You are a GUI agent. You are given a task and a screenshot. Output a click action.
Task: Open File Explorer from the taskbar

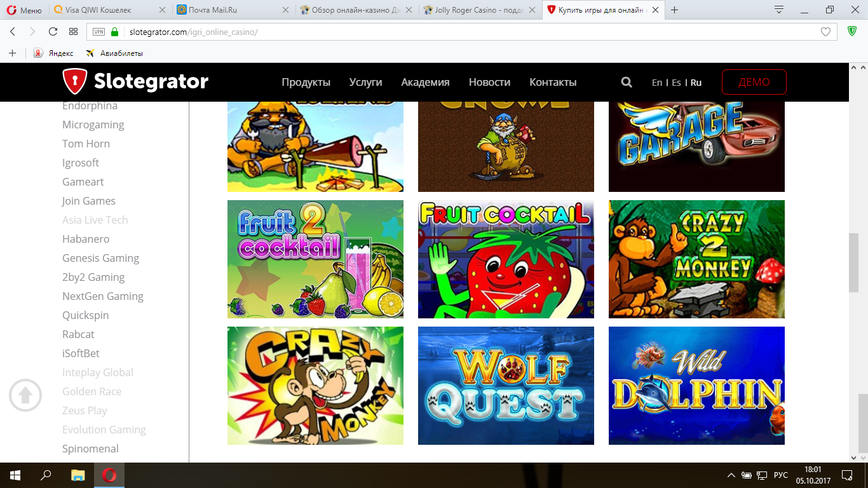pos(78,475)
